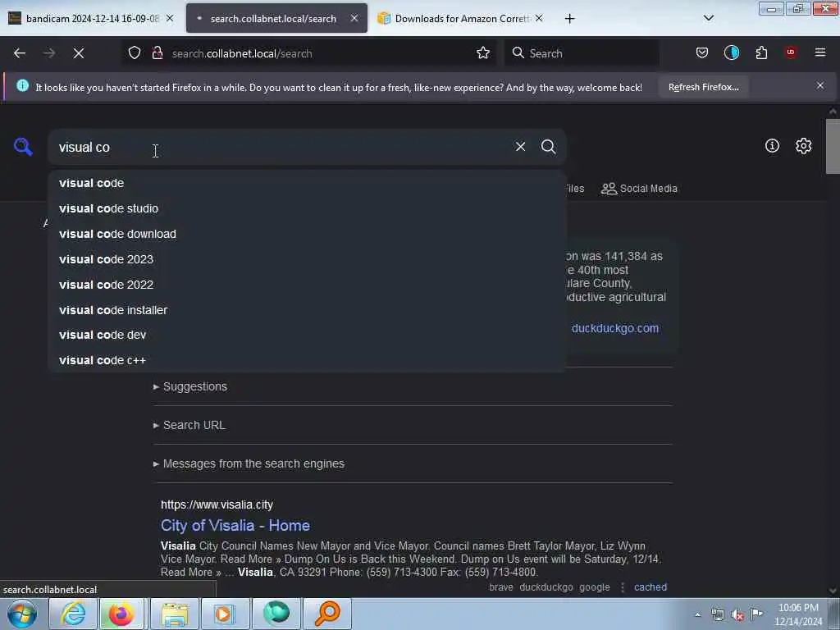Click the SearXNG logo magnifier
This screenshot has width=840, height=630.
[x=23, y=146]
